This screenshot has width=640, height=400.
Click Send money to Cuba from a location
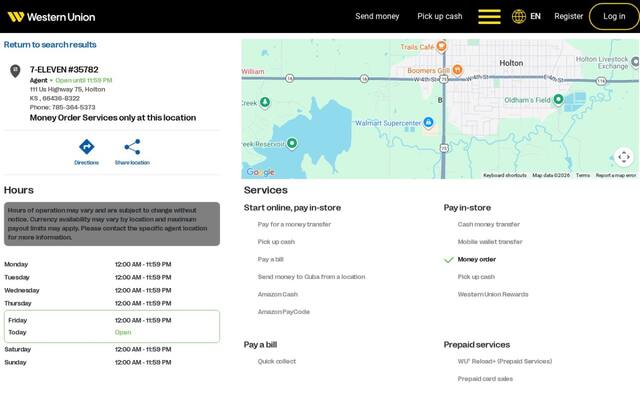point(311,277)
